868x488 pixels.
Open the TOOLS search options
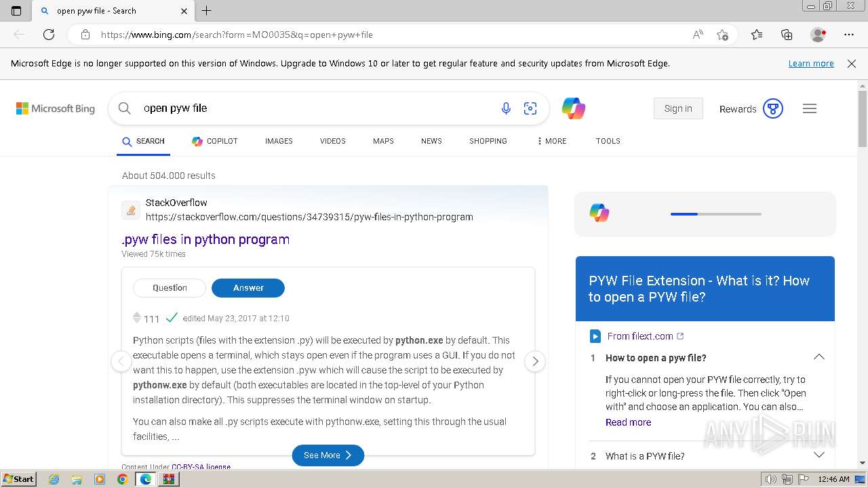click(x=608, y=141)
